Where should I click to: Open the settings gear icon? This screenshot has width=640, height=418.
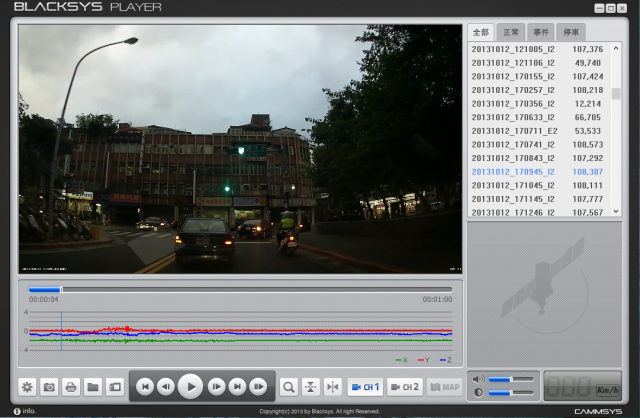tap(27, 387)
